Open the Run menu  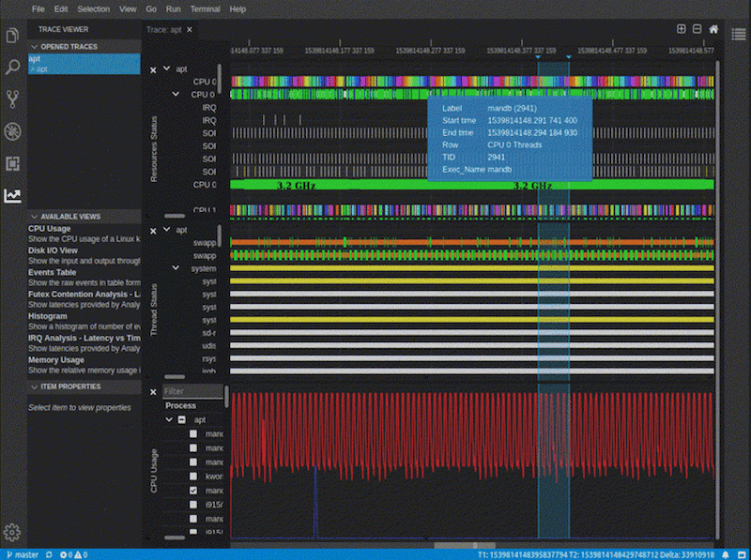(x=174, y=9)
